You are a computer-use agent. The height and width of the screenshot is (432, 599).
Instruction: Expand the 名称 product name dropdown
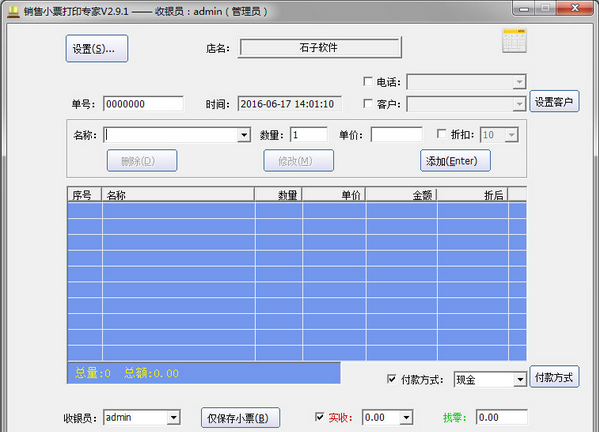pyautogui.click(x=243, y=135)
